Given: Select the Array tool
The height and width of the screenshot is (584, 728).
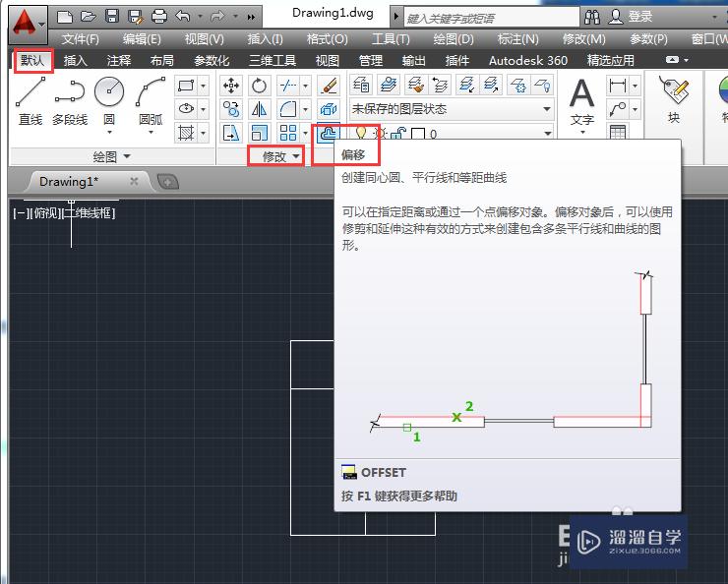Looking at the screenshot, I should tap(288, 133).
